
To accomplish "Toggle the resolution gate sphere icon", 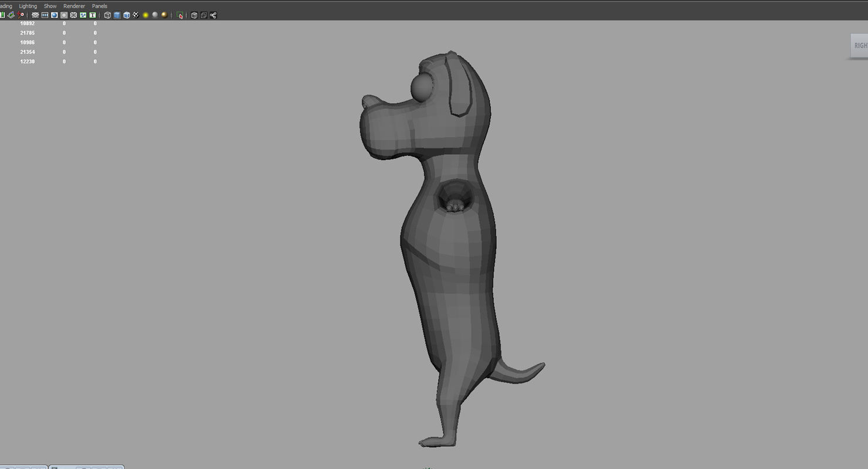I will pyautogui.click(x=54, y=15).
